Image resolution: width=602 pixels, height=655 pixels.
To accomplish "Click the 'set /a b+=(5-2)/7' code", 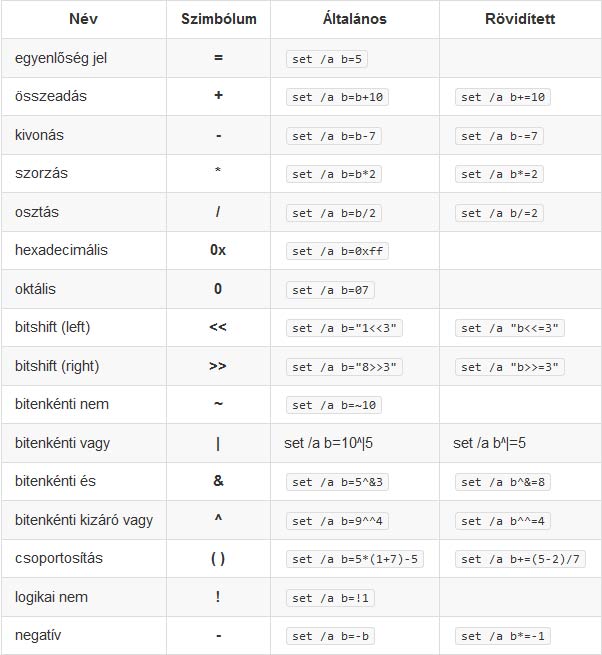I will [x=520, y=559].
